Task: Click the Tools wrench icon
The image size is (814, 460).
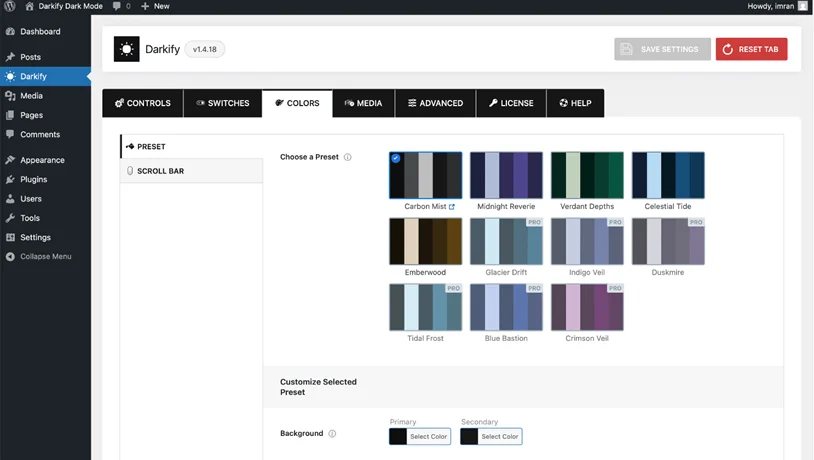Action: [x=10, y=218]
